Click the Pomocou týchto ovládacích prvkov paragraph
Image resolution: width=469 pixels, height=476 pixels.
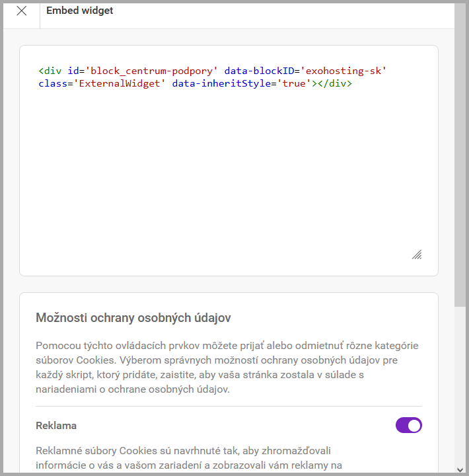tap(227, 368)
